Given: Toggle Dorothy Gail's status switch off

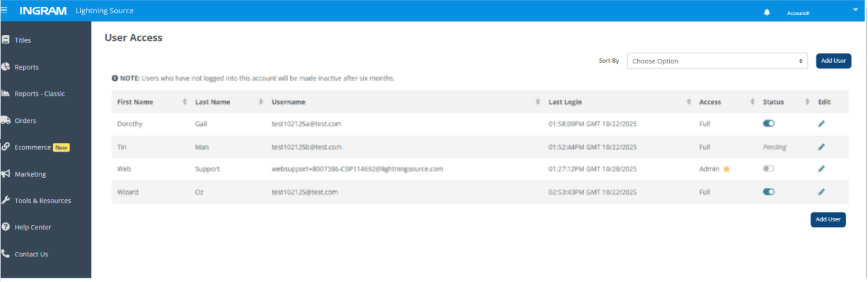Looking at the screenshot, I should [769, 124].
